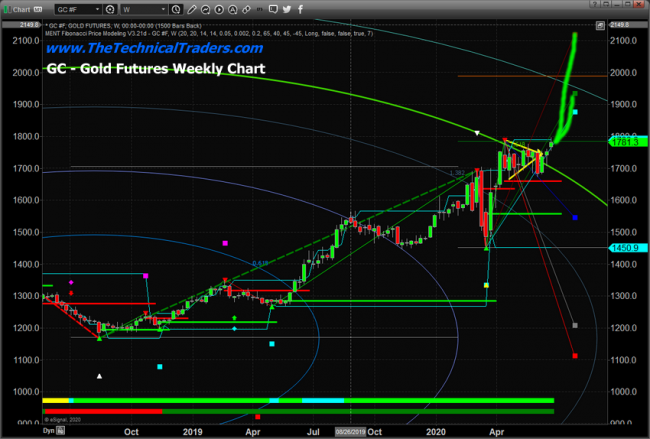Click the white triangle marker near 1050
The image size is (650, 439).
[x=99, y=376]
